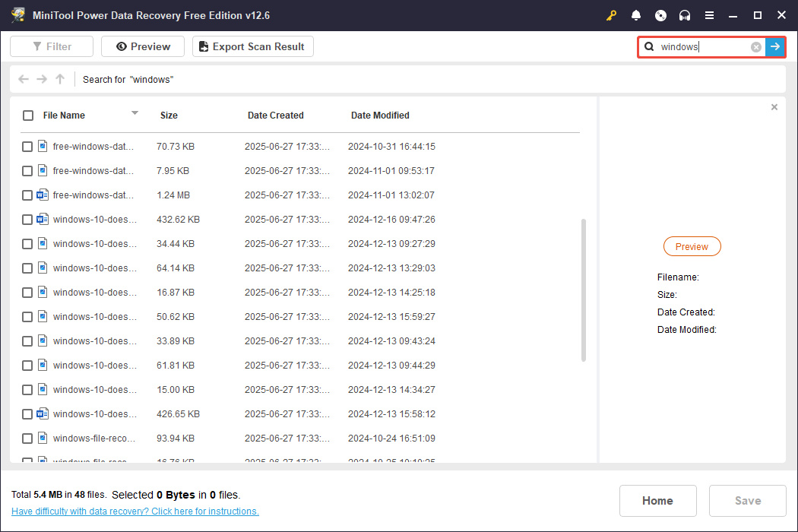The height and width of the screenshot is (532, 798).
Task: Check the select-all files checkbox
Action: pyautogui.click(x=28, y=116)
